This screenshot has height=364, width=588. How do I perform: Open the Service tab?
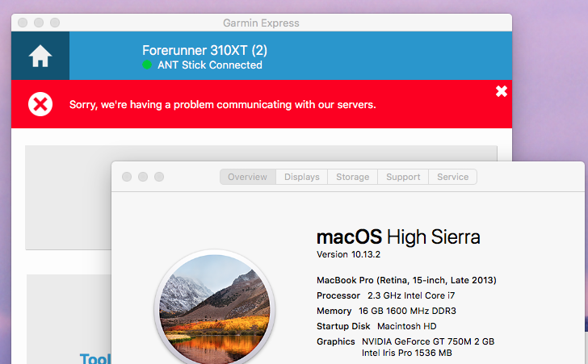click(x=452, y=177)
